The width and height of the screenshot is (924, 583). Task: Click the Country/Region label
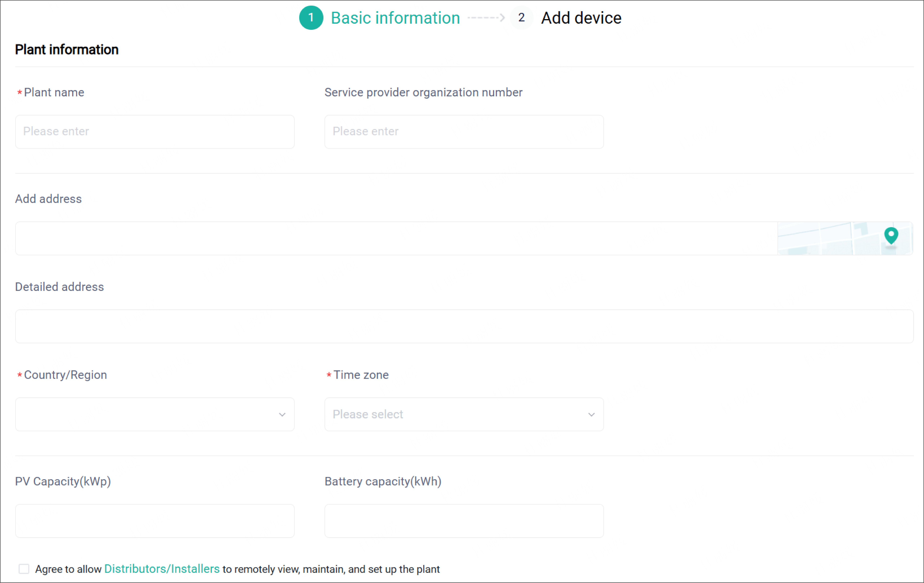66,375
